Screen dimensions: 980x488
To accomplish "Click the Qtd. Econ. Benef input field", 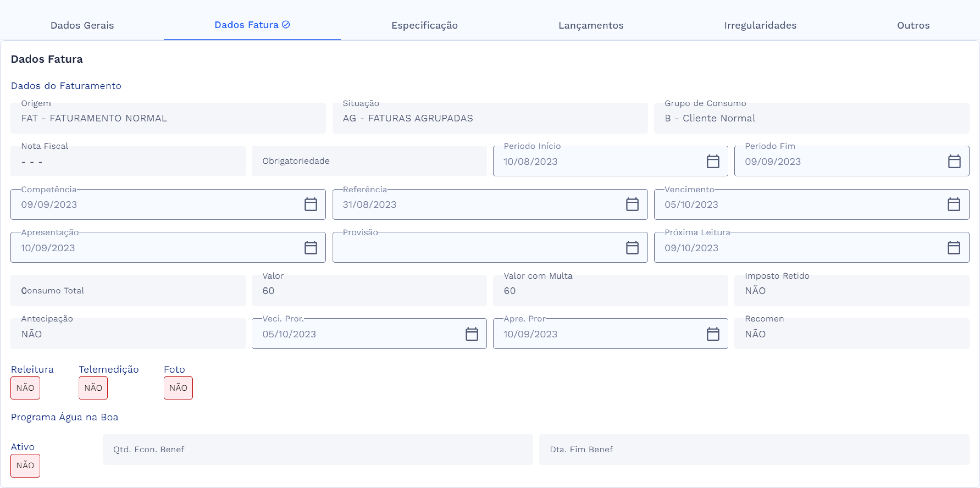I will pos(317,449).
